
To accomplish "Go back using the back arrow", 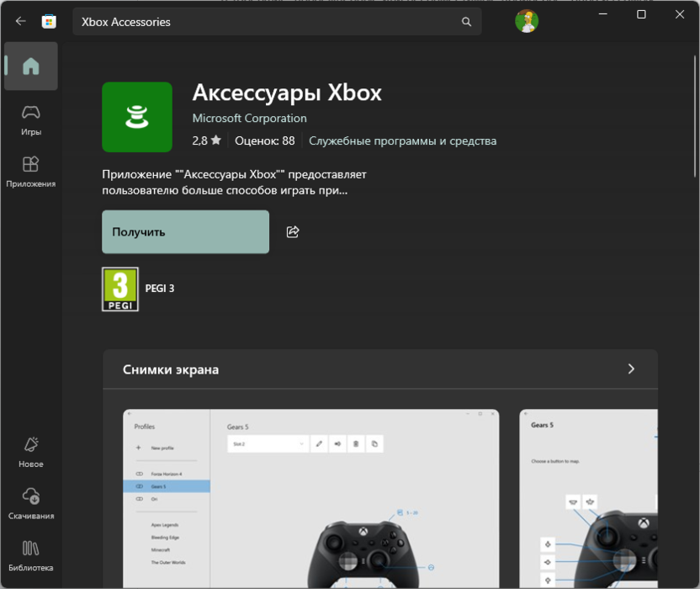I will (21, 22).
